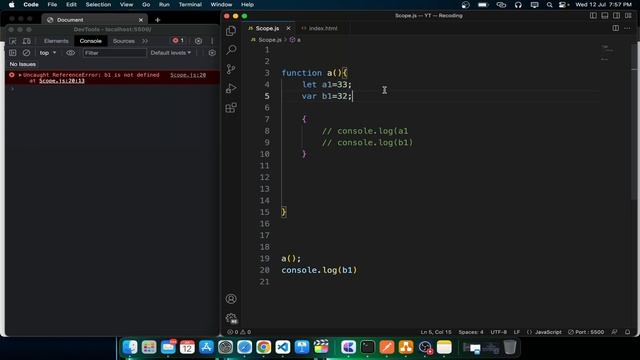
Task: Change end of line via LF
Action: [517, 332]
